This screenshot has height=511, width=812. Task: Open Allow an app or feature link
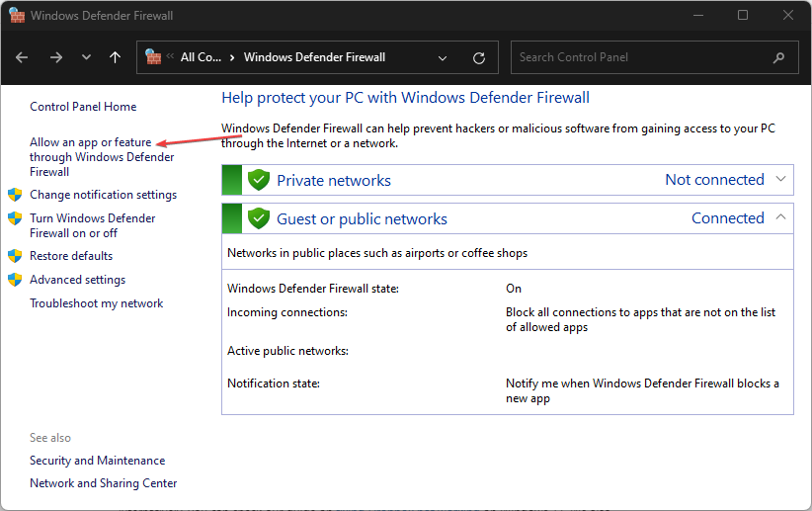(102, 157)
